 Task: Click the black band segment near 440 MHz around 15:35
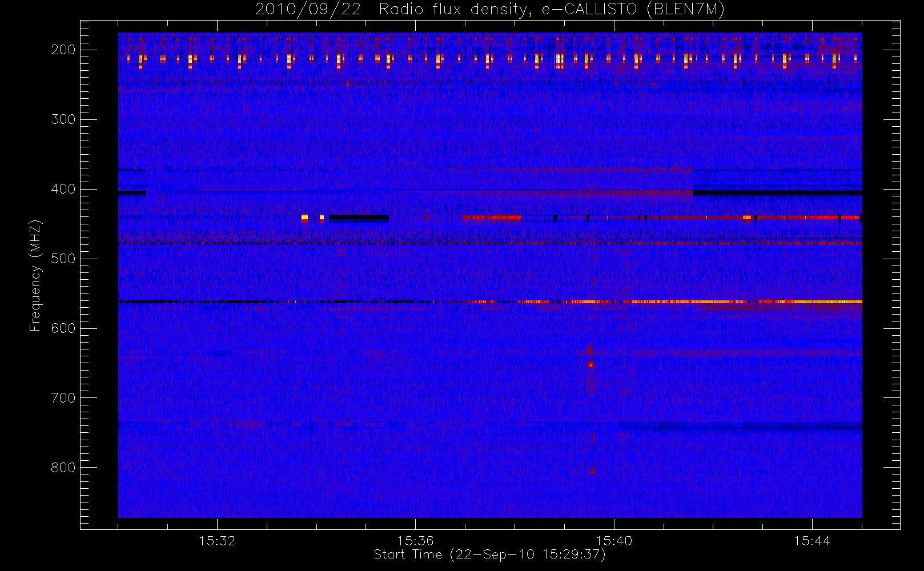[x=359, y=218]
